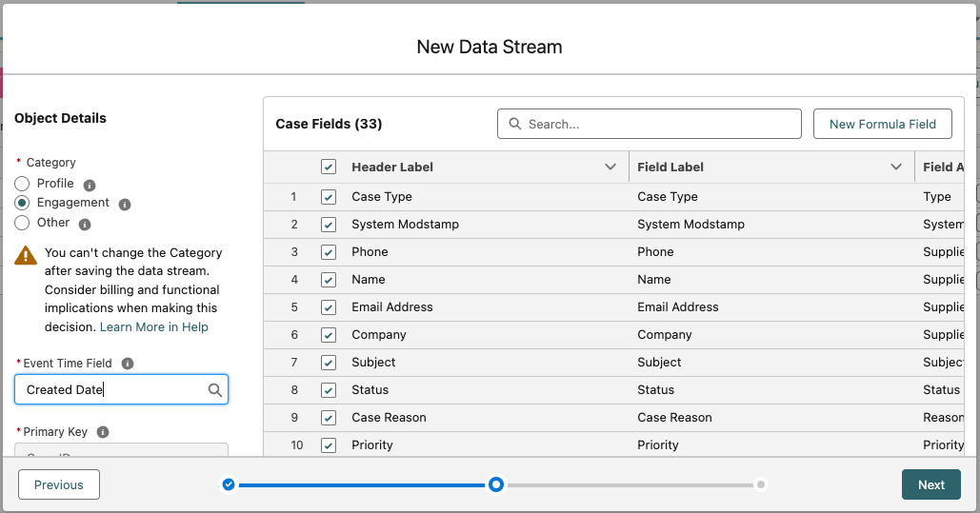This screenshot has height=513, width=980.
Task: Click info icon beside Engagement option
Action: coord(125,204)
